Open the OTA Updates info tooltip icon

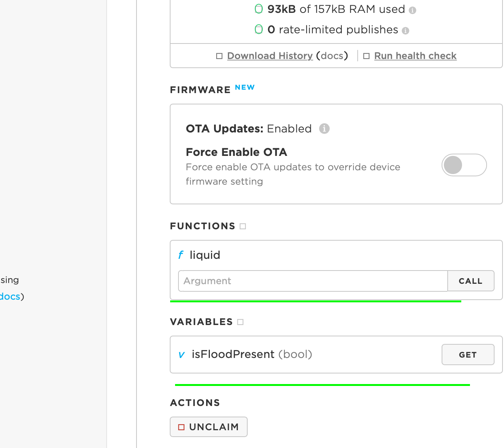click(324, 129)
